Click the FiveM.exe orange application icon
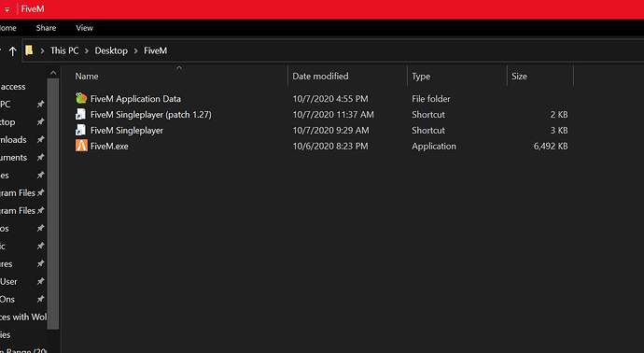The height and width of the screenshot is (353, 644). click(x=81, y=146)
